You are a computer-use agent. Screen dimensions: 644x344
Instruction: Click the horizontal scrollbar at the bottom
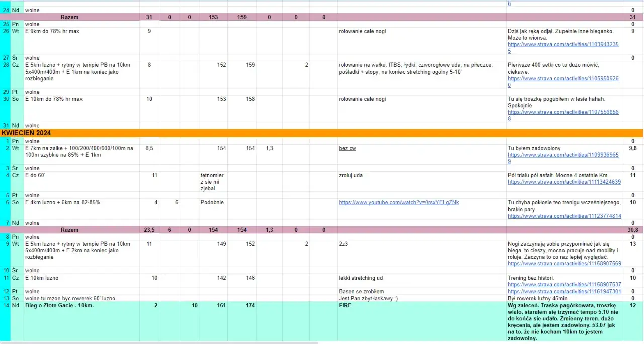(159, 342)
